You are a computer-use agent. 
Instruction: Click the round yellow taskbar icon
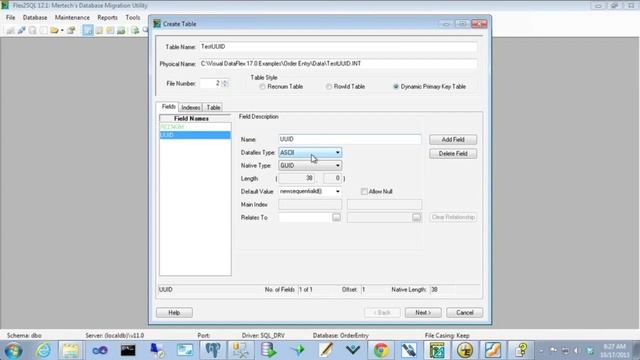464,350
